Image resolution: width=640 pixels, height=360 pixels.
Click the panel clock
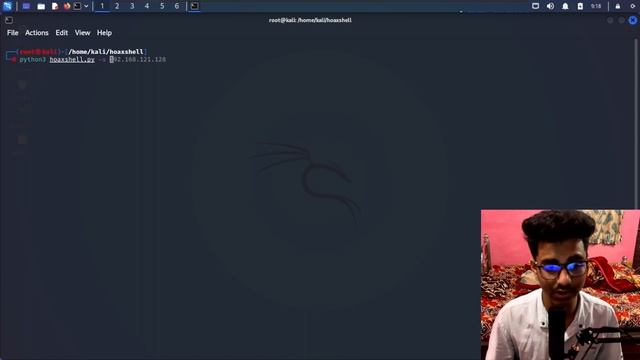tap(596, 6)
